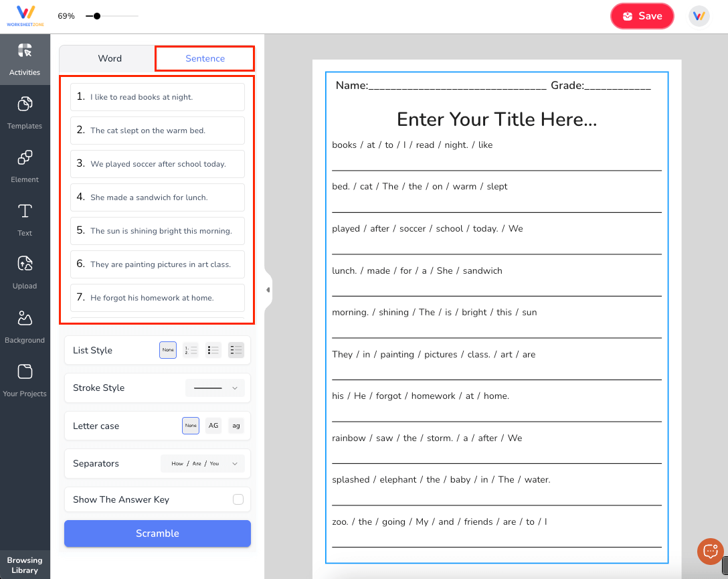Edit sentence 6 about painting pictures
The height and width of the screenshot is (579, 728).
coord(157,264)
